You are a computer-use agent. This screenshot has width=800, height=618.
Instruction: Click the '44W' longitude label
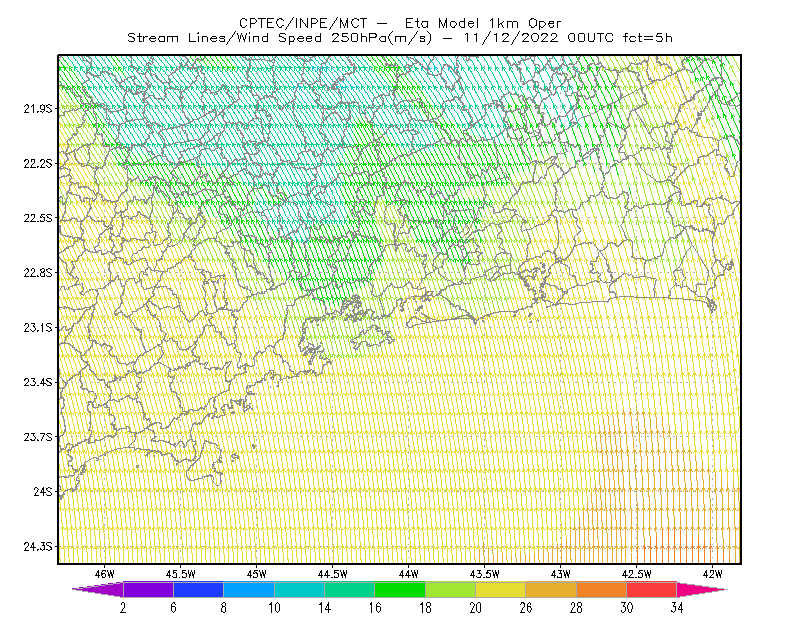(x=408, y=574)
